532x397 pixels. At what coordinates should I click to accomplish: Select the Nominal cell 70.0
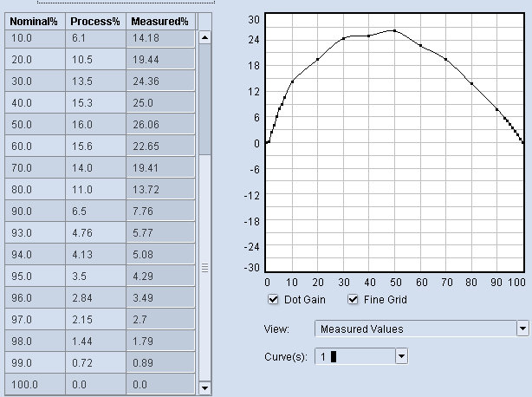pos(35,168)
